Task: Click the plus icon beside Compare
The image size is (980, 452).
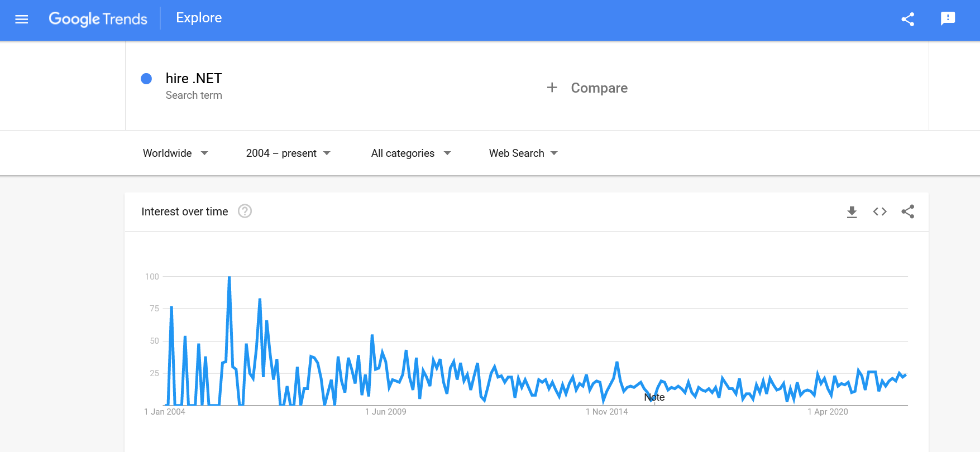Action: [552, 88]
